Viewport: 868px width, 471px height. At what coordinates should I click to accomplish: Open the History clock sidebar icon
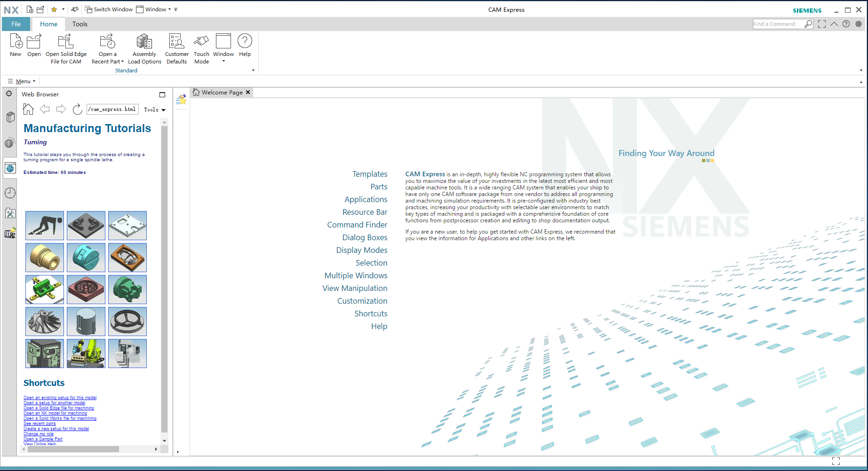click(10, 193)
